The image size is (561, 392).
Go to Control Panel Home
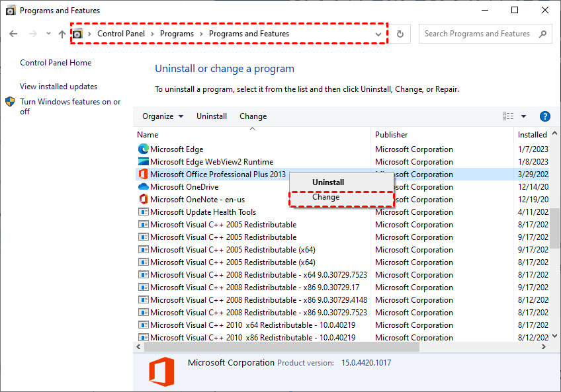[56, 63]
